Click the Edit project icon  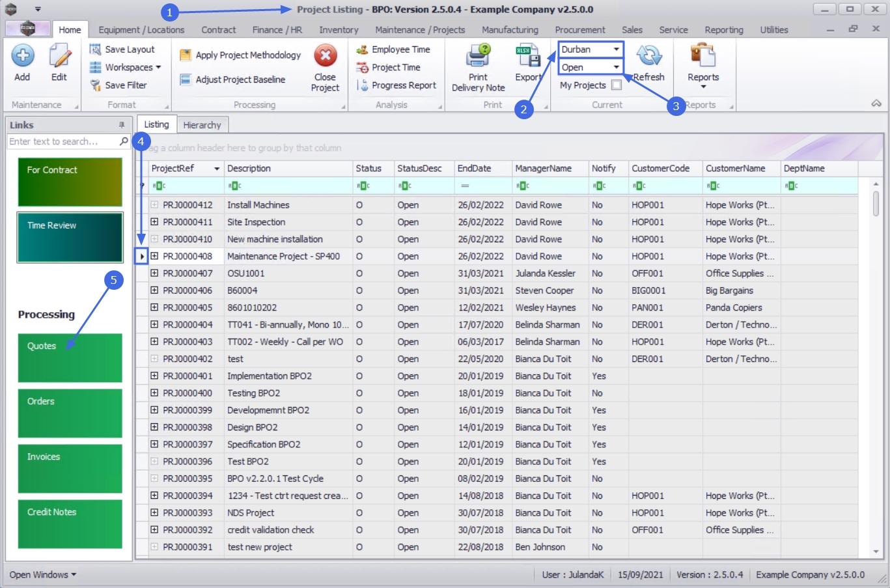pos(59,57)
